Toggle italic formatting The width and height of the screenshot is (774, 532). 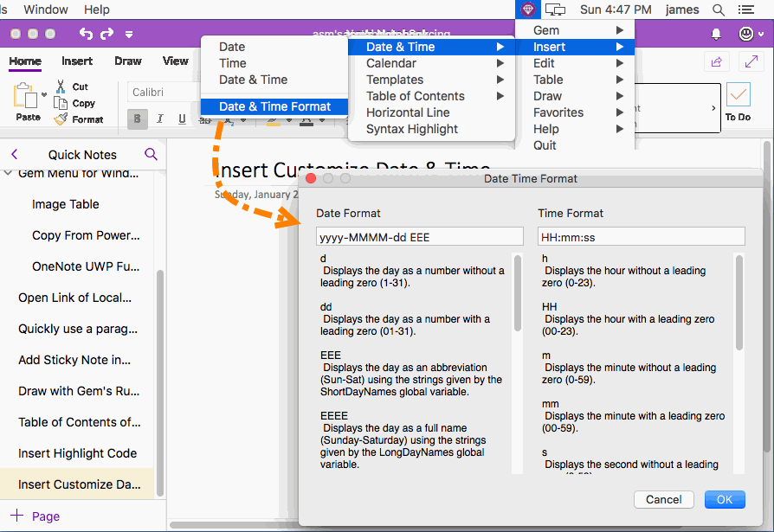tap(160, 120)
